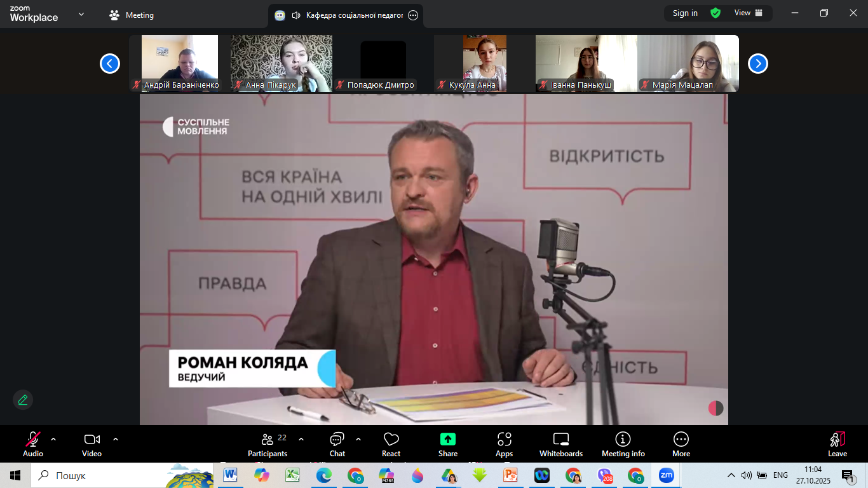The image size is (868, 488).
Task: Open the Participants panel
Action: point(268,444)
